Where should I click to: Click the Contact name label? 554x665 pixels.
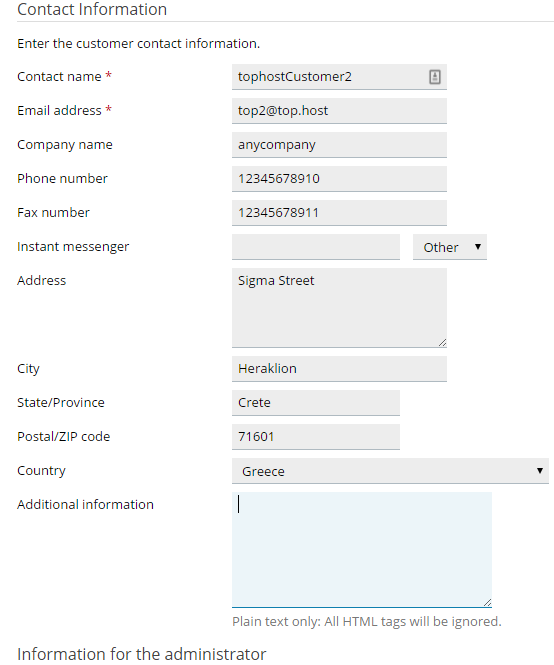[59, 77]
